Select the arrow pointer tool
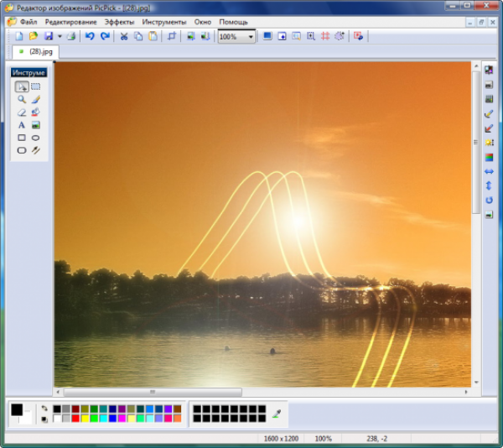 [22, 86]
